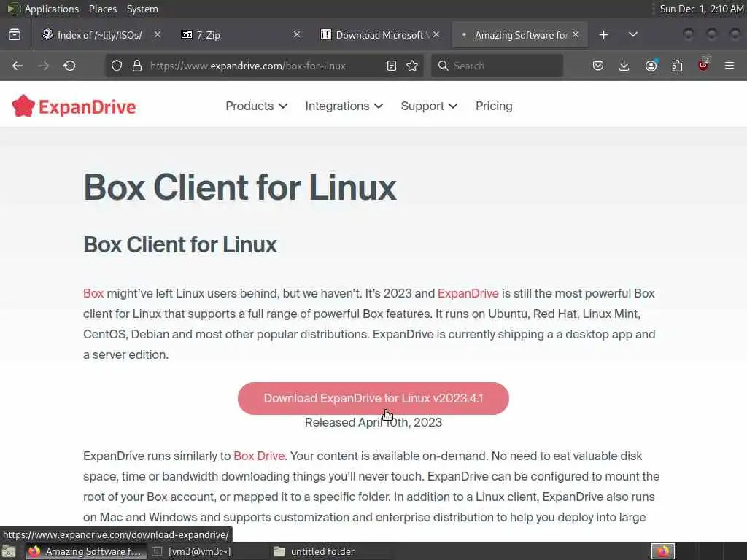
Task: Expand the Integrations dropdown menu
Action: coord(344,106)
